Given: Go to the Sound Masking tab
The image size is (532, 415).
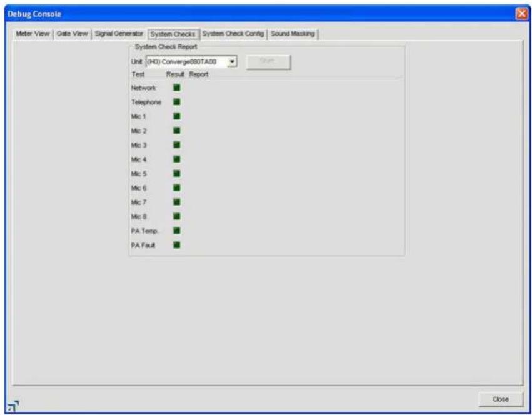Looking at the screenshot, I should [293, 34].
